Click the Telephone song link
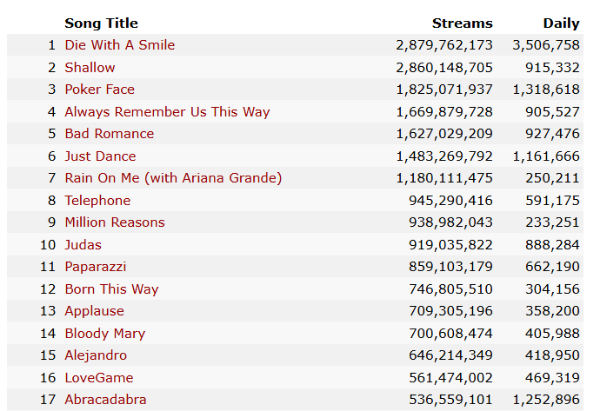 97,200
